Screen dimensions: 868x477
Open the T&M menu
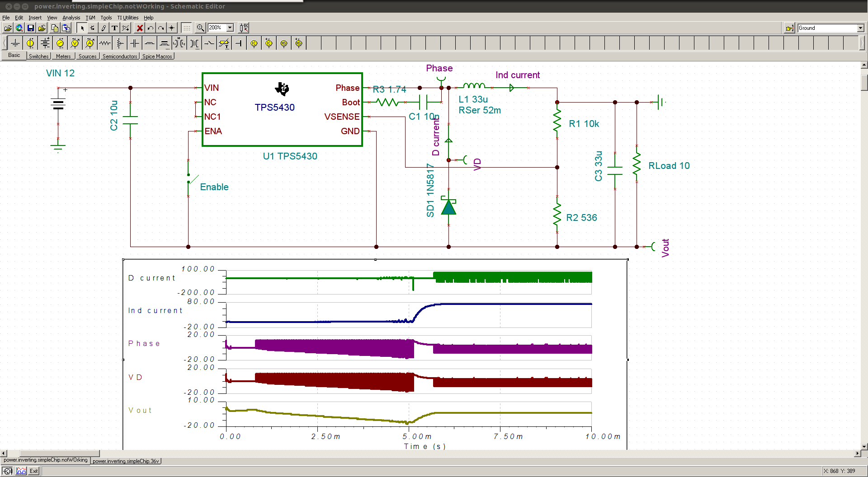click(90, 18)
